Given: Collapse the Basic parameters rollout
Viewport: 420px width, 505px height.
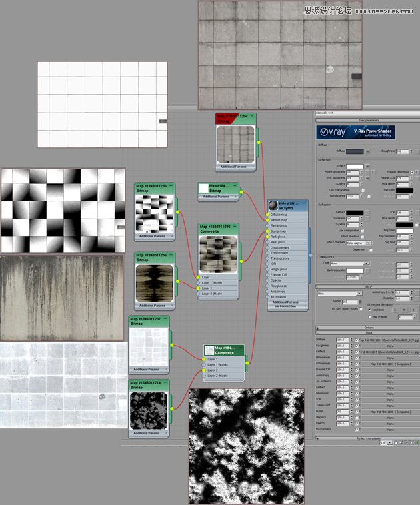Looking at the screenshot, I should pos(367,120).
